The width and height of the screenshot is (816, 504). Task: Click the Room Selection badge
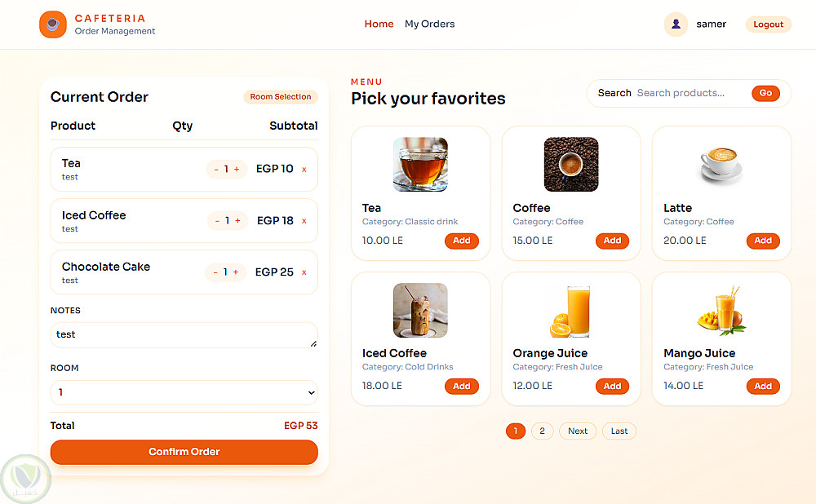(x=280, y=97)
